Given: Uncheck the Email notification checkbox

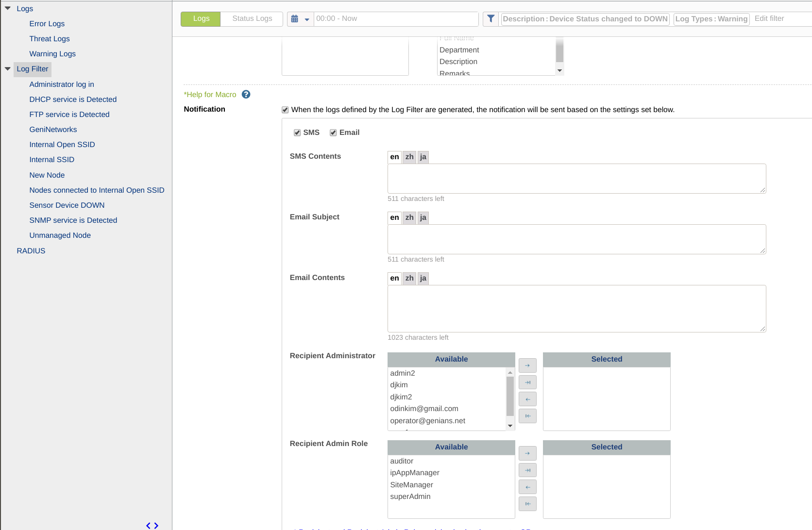Looking at the screenshot, I should (333, 133).
